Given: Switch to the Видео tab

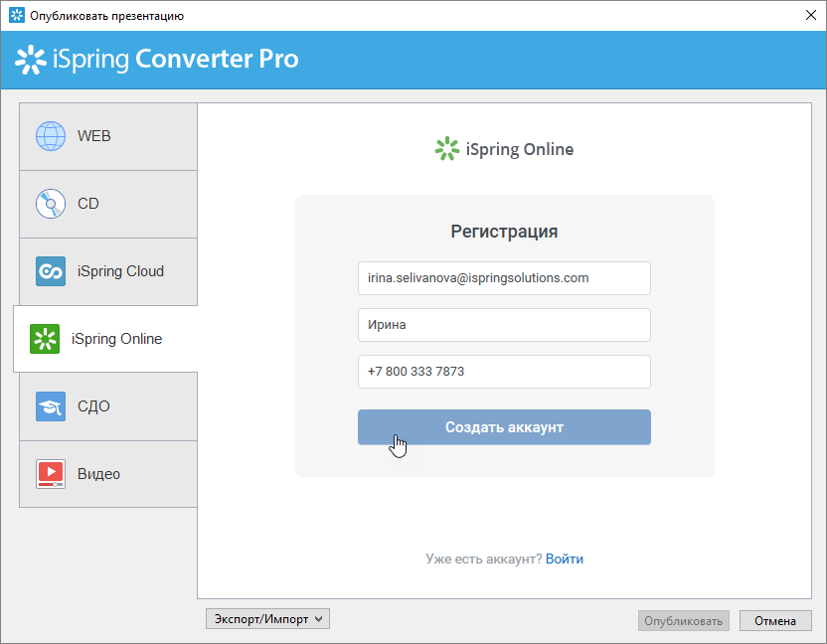Looking at the screenshot, I should tap(108, 474).
